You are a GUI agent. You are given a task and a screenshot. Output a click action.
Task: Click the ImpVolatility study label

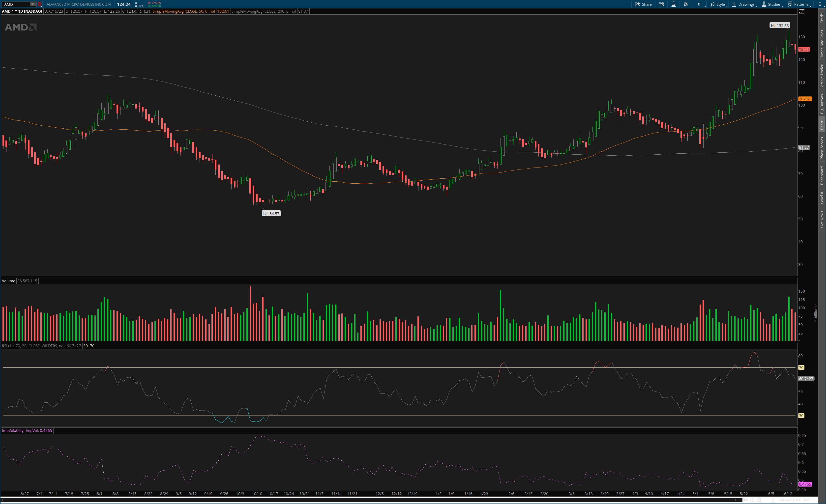pyautogui.click(x=13, y=431)
